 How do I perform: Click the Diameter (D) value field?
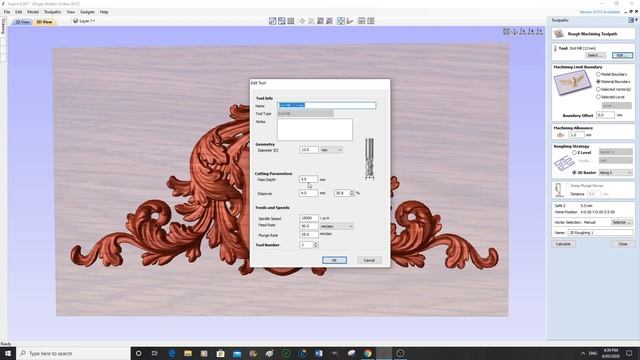coord(309,150)
